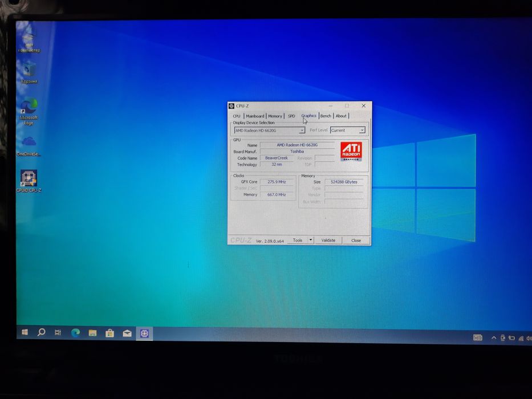The width and height of the screenshot is (532, 399).
Task: Click the CPU-Z title bar app icon
Action: [232, 106]
